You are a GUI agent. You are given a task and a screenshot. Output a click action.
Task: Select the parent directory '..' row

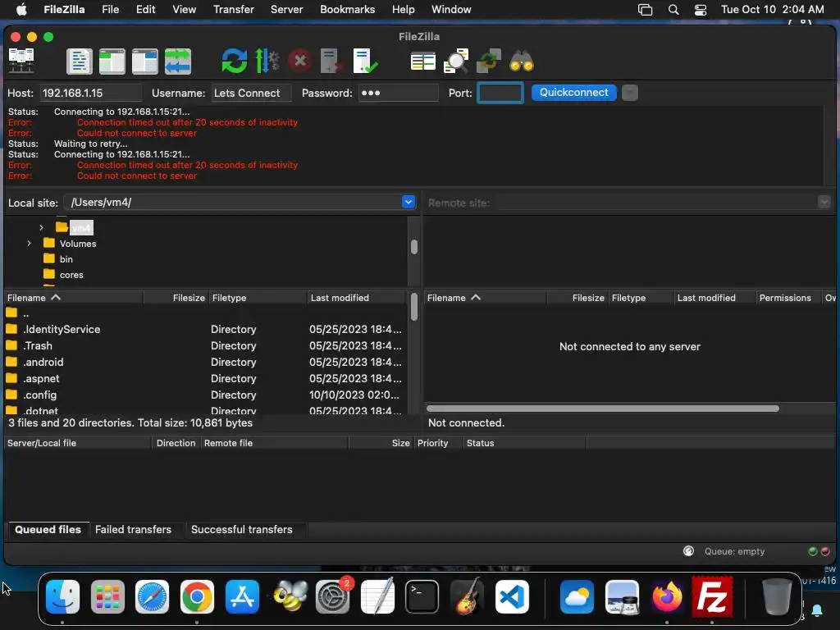pos(206,313)
